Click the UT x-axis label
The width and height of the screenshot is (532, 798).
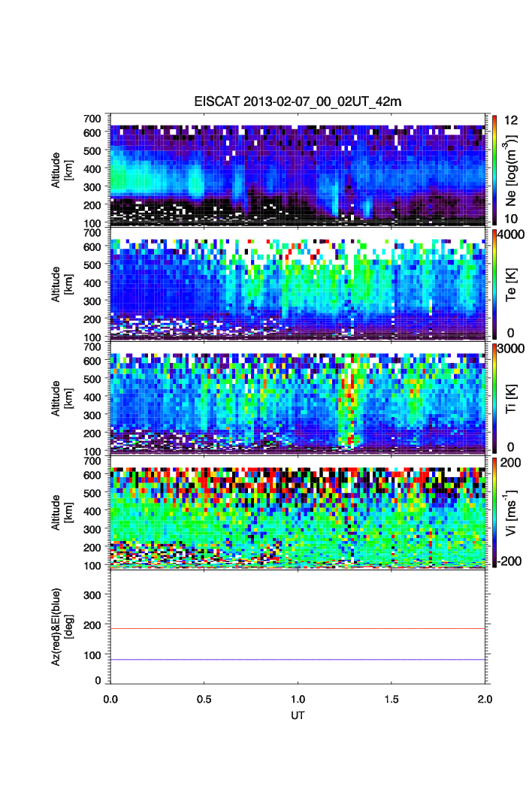point(298,715)
